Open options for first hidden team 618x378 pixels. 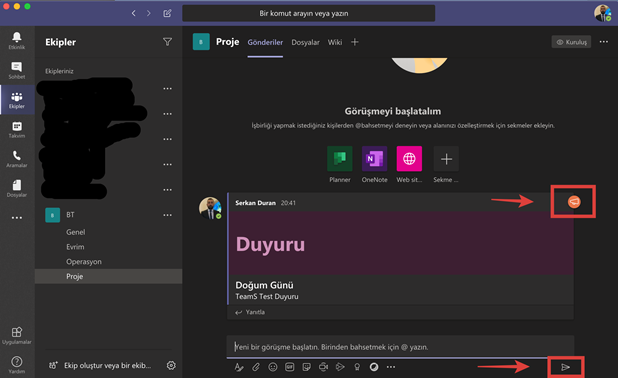(x=168, y=89)
